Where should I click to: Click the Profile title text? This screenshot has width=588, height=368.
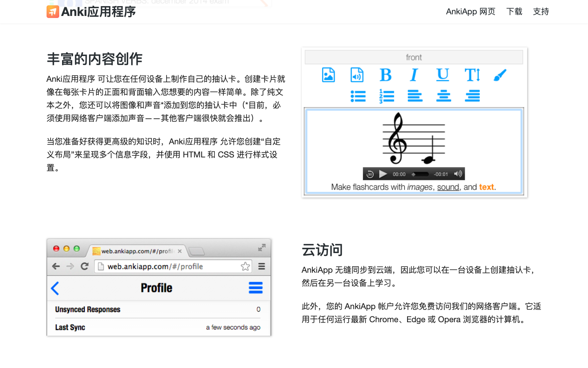pyautogui.click(x=156, y=288)
